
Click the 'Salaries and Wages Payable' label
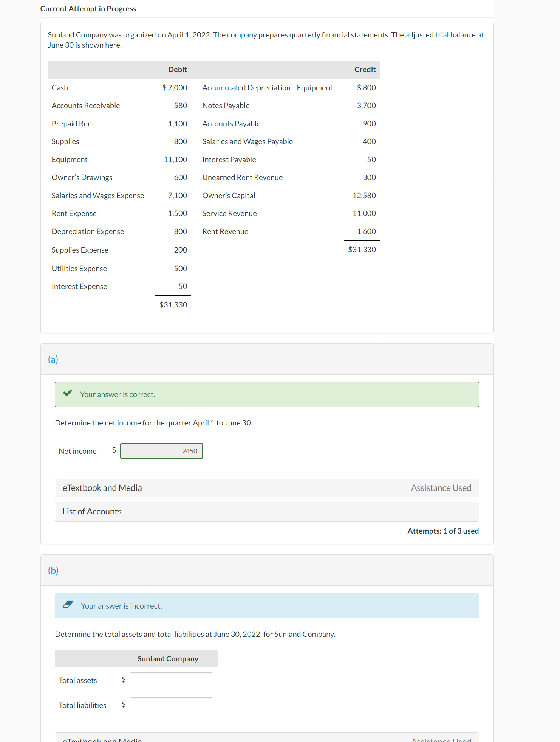point(248,141)
